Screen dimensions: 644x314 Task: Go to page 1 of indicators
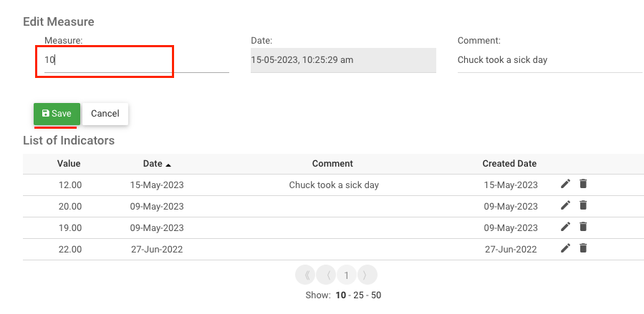347,275
